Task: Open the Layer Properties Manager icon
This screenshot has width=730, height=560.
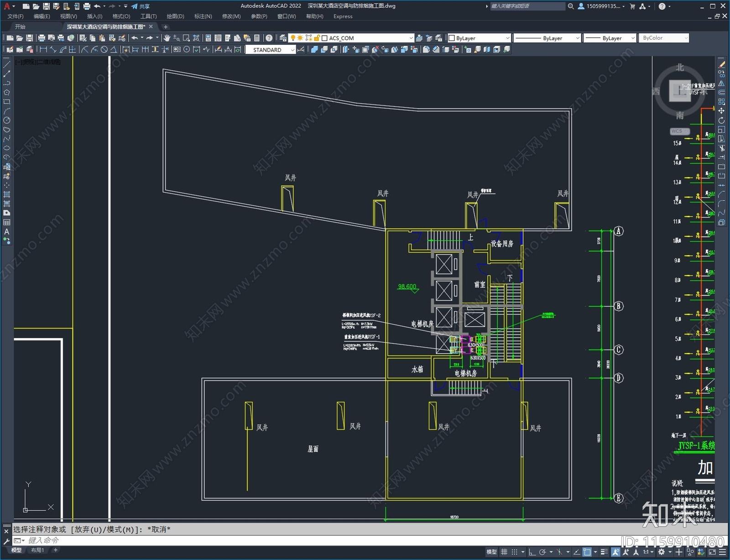Action: coord(283,38)
